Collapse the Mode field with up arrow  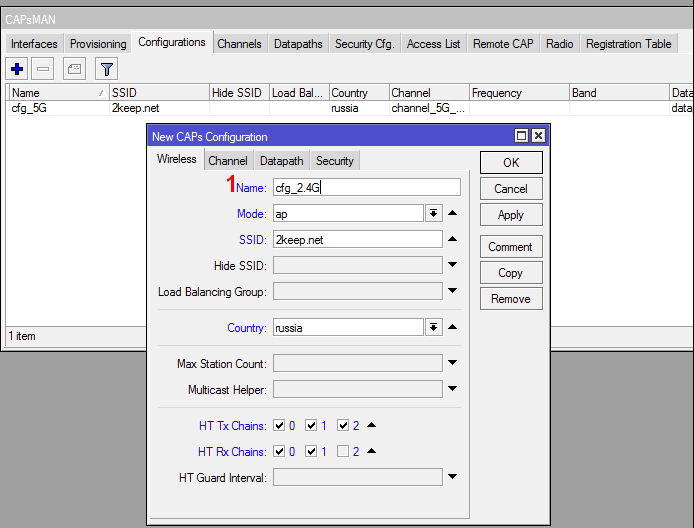[452, 213]
